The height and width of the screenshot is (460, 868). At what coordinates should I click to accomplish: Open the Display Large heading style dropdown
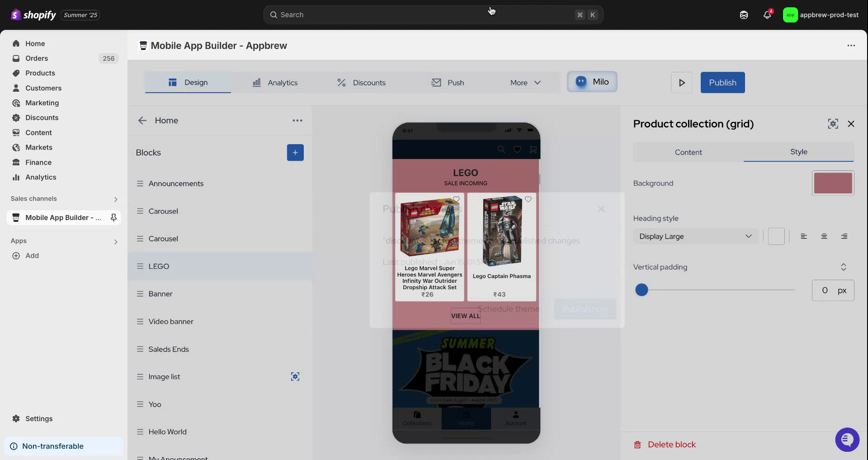coord(695,236)
